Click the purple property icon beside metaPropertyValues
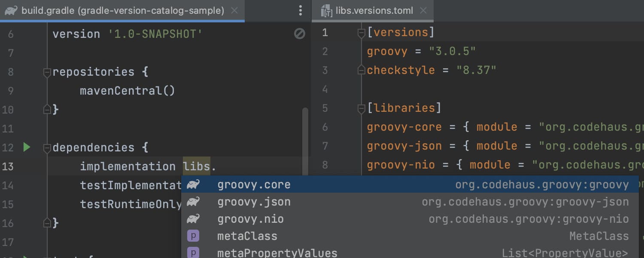 (x=193, y=253)
